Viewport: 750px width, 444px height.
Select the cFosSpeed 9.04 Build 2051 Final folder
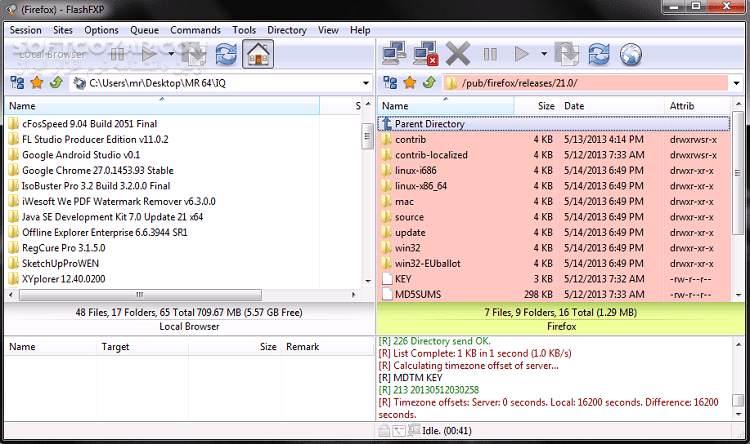(89, 124)
